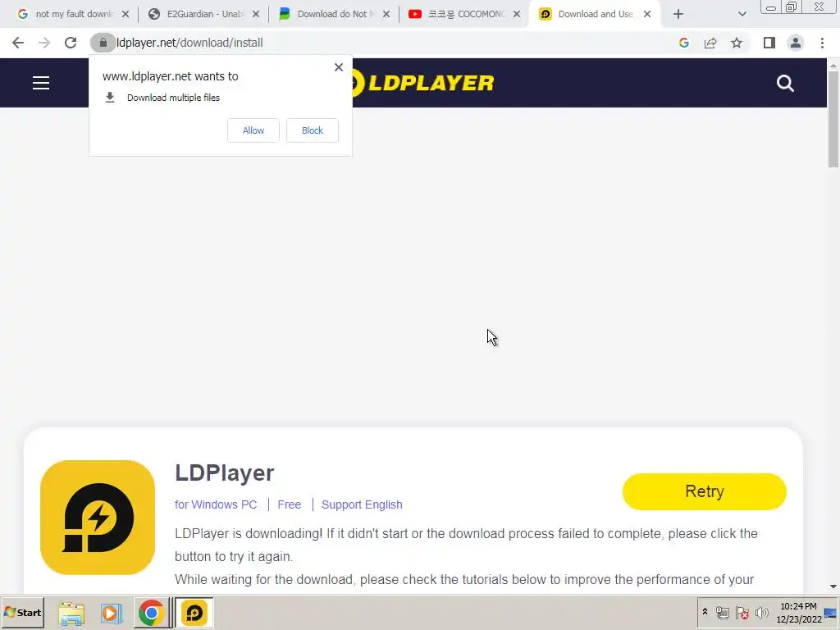
Task: Open the LDPlayer site hamburger menu
Action: (x=41, y=83)
